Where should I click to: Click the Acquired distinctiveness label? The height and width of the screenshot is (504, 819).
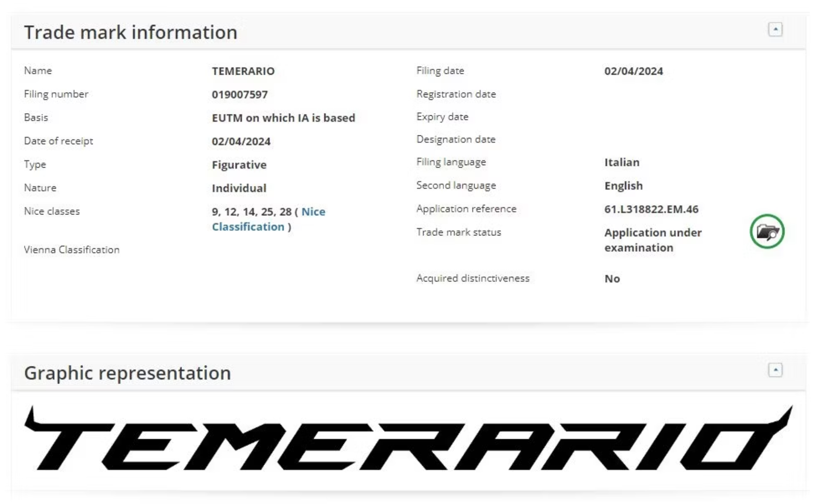(473, 278)
